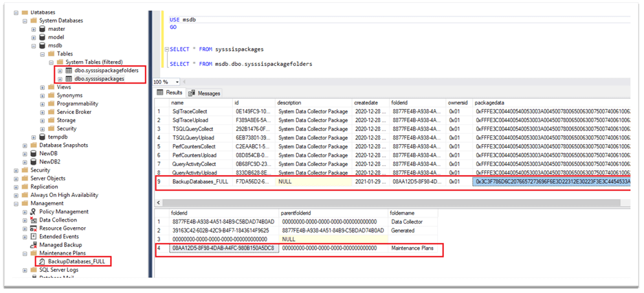Viewport: 644px width, 293px height.
Task: Click the Data Collection icon
Action: coord(34,220)
